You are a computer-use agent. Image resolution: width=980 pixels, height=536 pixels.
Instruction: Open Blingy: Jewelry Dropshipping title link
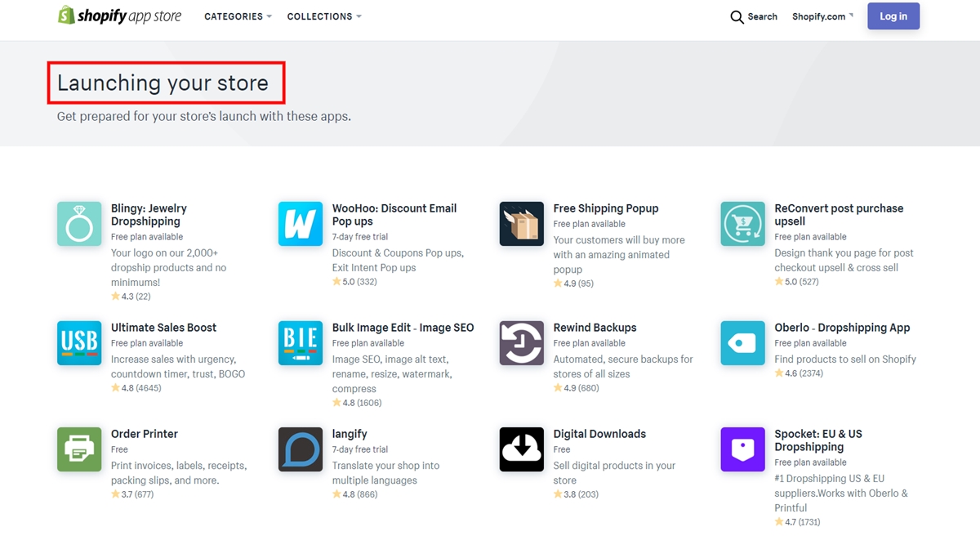pyautogui.click(x=149, y=215)
